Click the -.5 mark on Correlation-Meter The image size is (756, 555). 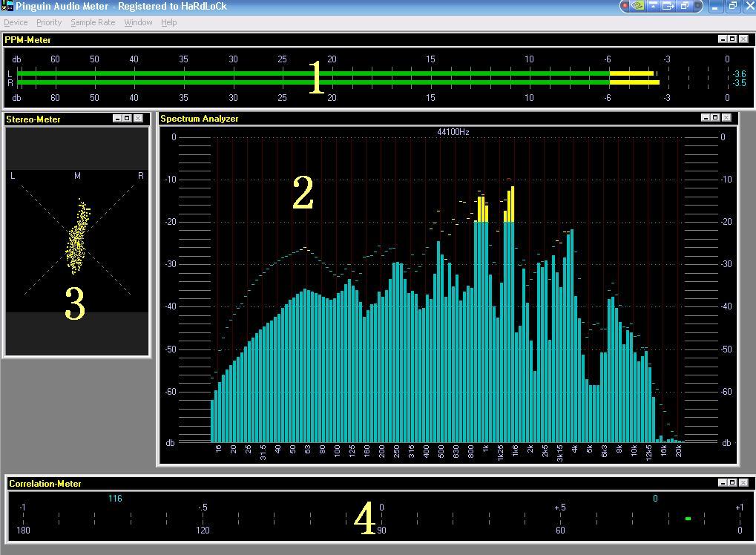pos(203,508)
